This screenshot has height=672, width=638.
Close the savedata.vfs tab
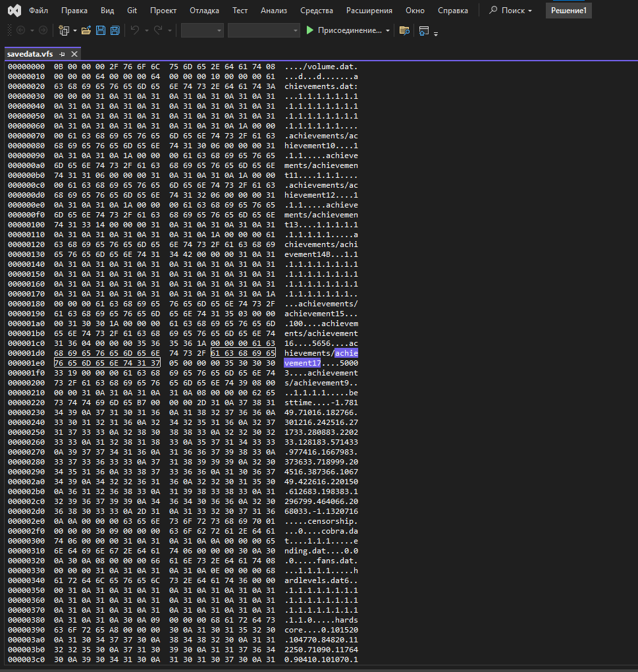(74, 54)
